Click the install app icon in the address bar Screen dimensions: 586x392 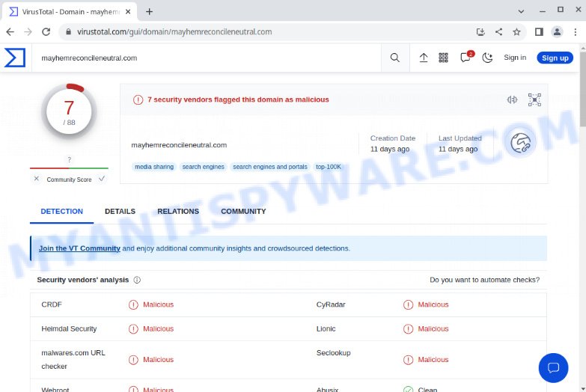click(x=480, y=31)
